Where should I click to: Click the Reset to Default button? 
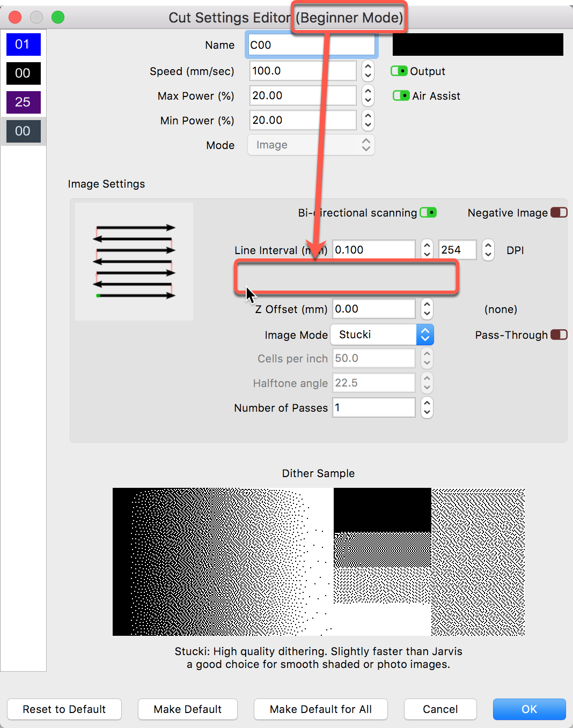pyautogui.click(x=64, y=709)
